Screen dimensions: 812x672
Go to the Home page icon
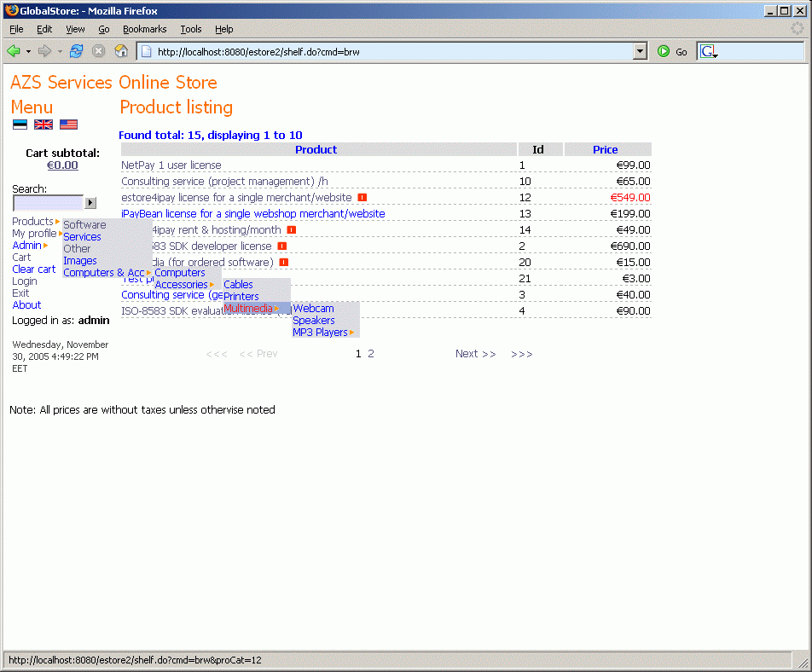[121, 51]
